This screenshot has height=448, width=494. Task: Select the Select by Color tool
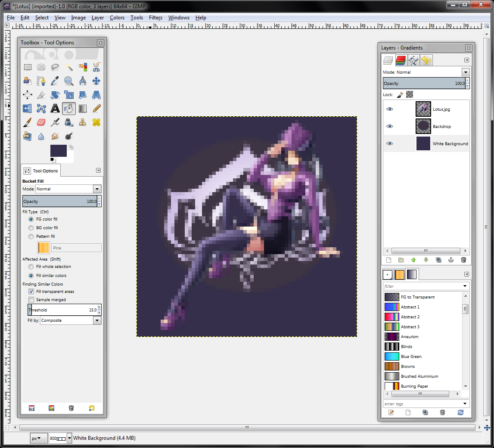[83, 67]
